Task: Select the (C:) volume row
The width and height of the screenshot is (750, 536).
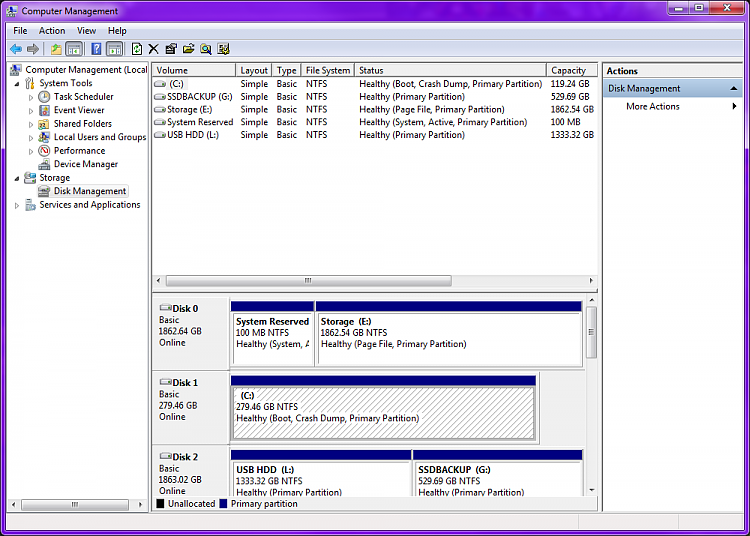Action: point(375,84)
